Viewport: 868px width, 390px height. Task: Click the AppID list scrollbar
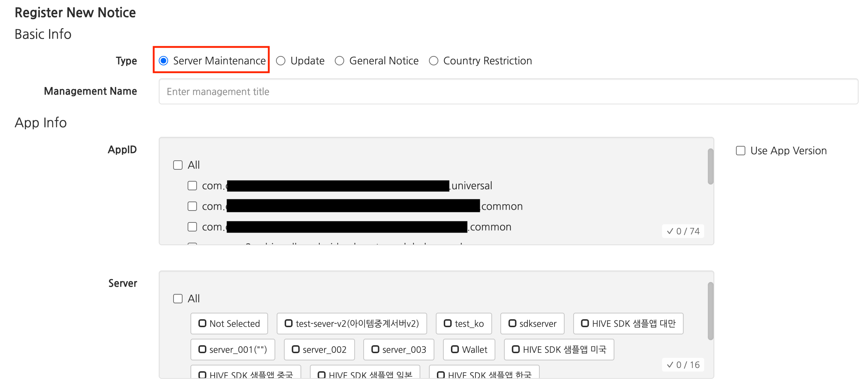(710, 166)
